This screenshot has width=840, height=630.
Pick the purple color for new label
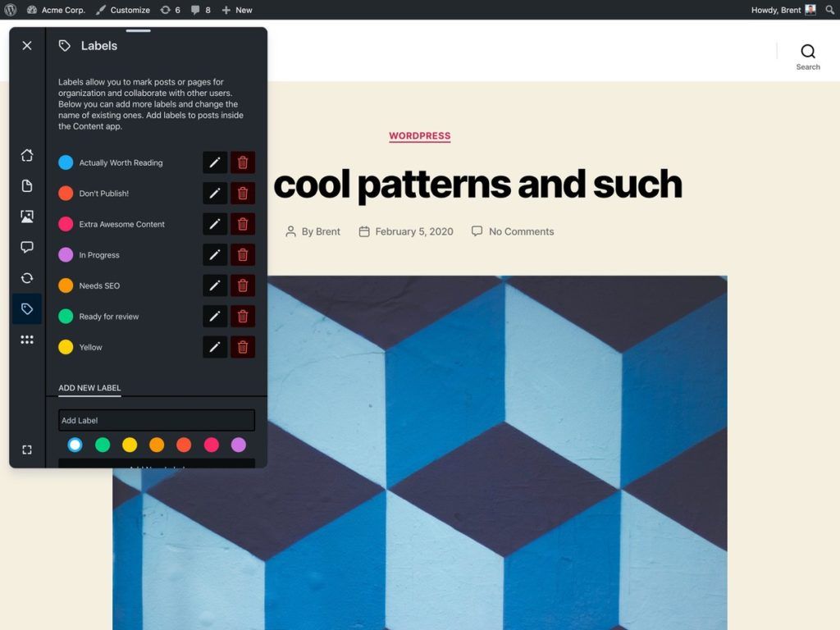click(x=239, y=445)
